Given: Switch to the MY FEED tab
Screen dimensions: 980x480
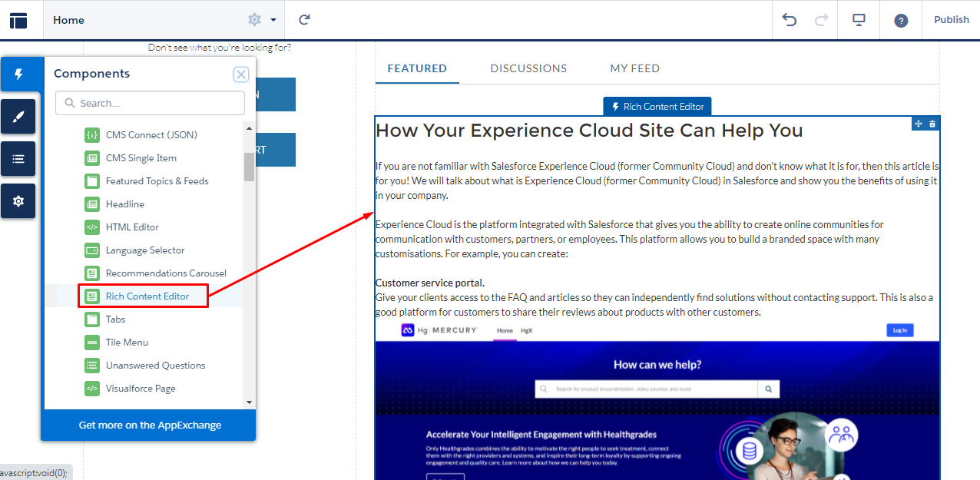Looking at the screenshot, I should click(x=635, y=68).
